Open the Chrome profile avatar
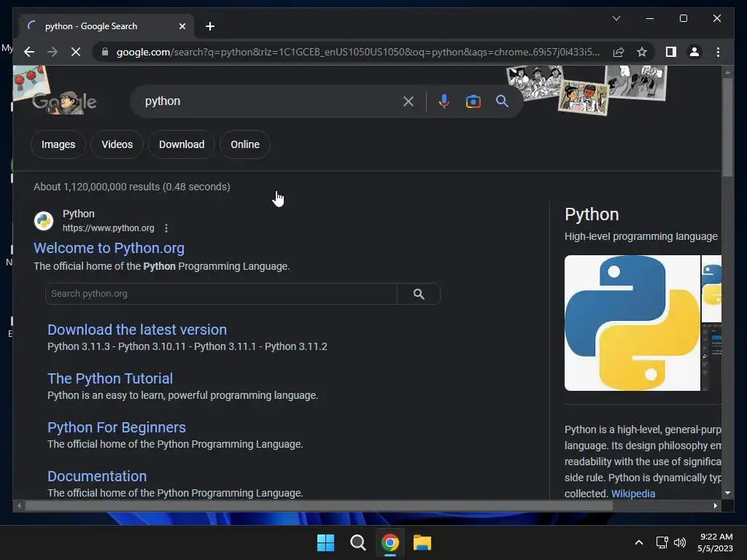Viewport: 747px width, 560px height. point(694,52)
